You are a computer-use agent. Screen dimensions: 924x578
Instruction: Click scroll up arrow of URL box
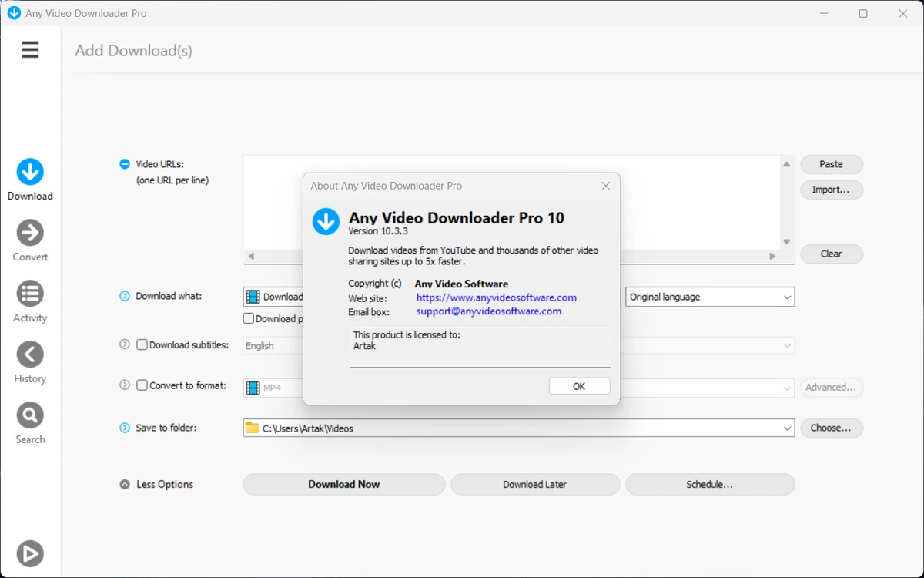(x=786, y=164)
